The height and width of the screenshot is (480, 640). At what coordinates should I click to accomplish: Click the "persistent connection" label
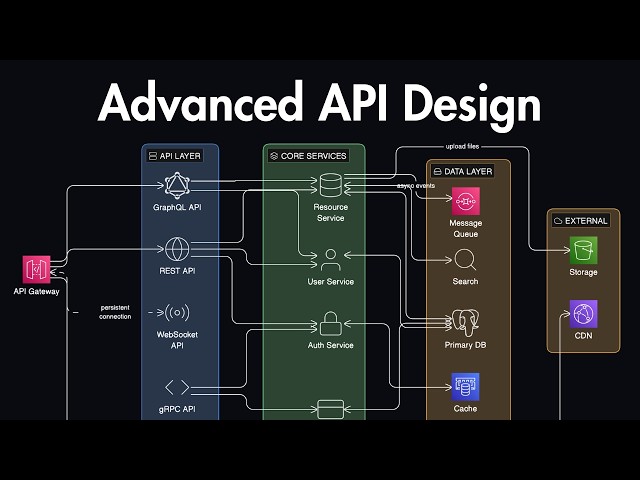(115, 312)
